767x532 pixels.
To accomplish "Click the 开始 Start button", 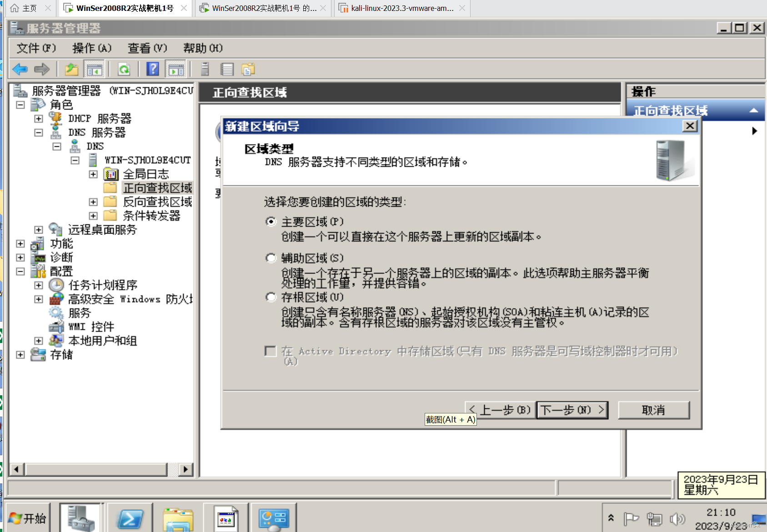I will (27, 518).
